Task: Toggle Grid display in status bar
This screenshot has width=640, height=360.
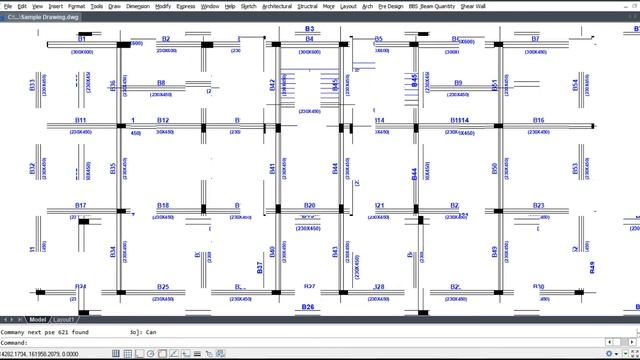Action: (x=128, y=353)
